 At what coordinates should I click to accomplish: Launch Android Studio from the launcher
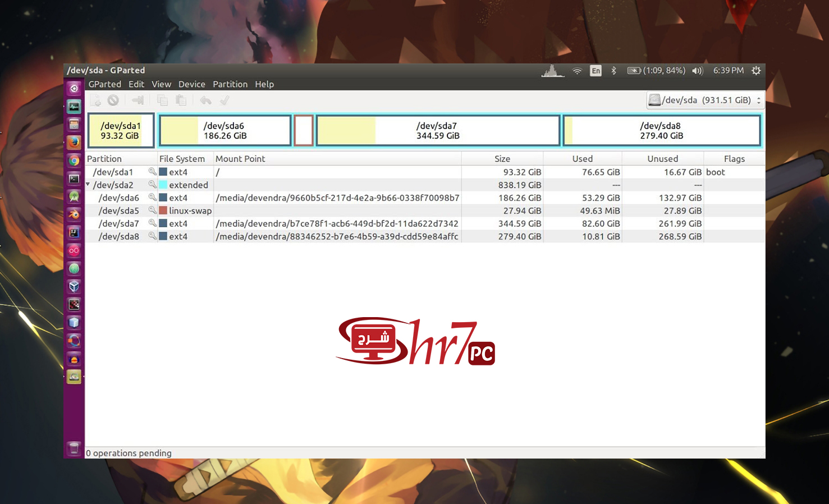coord(74,196)
